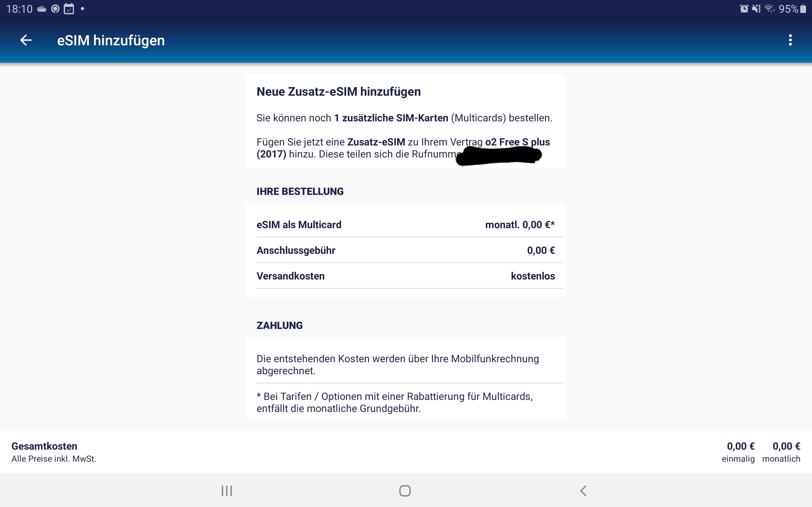Tap the muted sound status icon
Viewport: 812px width, 507px height.
pos(756,9)
